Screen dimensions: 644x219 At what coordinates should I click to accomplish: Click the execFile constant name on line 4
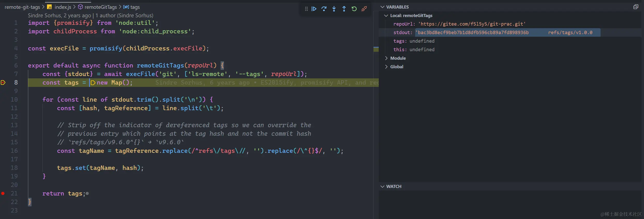point(64,48)
